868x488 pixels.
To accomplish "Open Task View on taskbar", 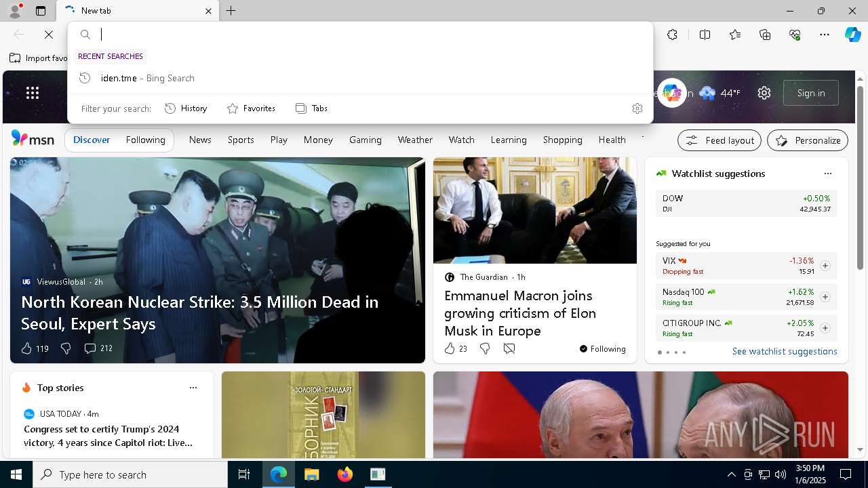I will coord(244,474).
